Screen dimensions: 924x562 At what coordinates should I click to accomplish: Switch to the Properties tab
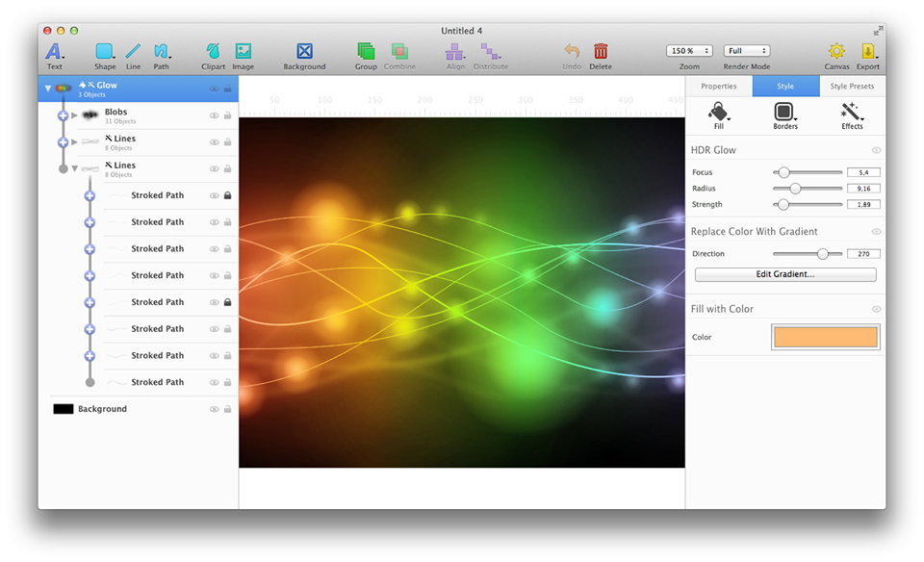coord(719,86)
